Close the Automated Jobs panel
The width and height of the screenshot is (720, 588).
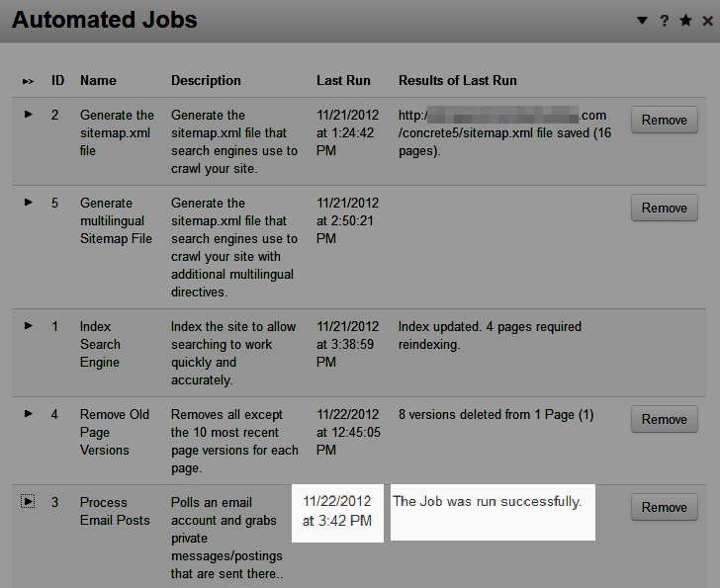[x=706, y=20]
